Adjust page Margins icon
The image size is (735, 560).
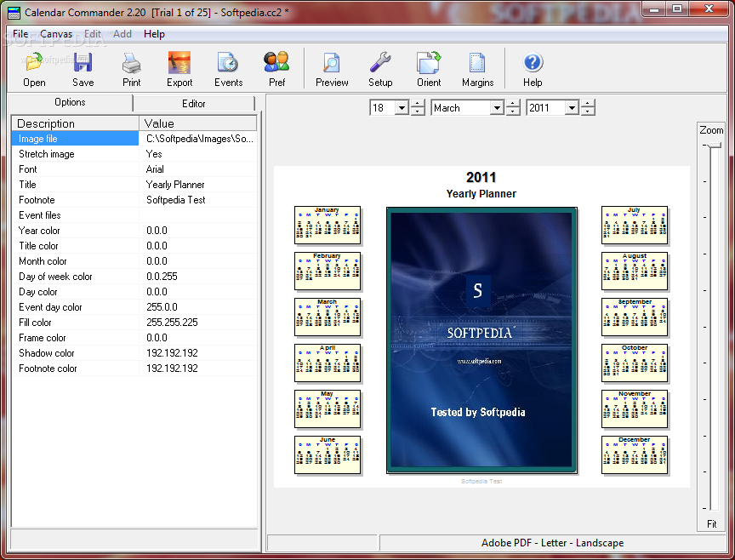point(477,70)
